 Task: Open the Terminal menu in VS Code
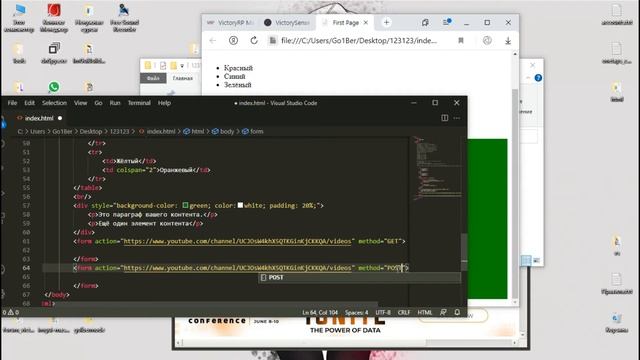pos(139,103)
